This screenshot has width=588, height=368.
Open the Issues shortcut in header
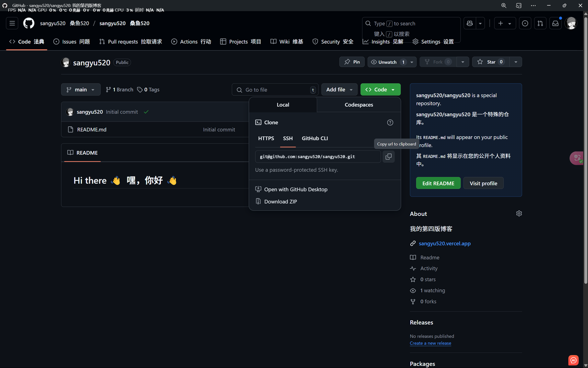[525, 23]
